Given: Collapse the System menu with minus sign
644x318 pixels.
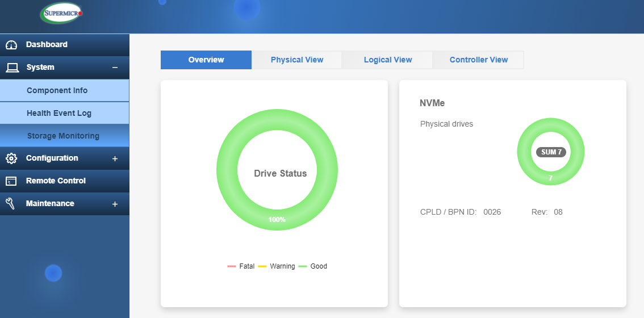Looking at the screenshot, I should [x=115, y=68].
